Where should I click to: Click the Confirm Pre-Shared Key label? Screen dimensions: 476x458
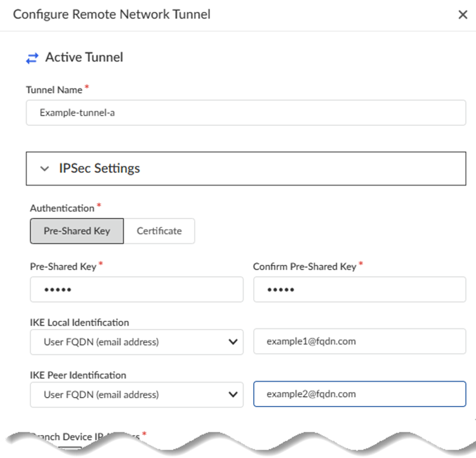(305, 267)
